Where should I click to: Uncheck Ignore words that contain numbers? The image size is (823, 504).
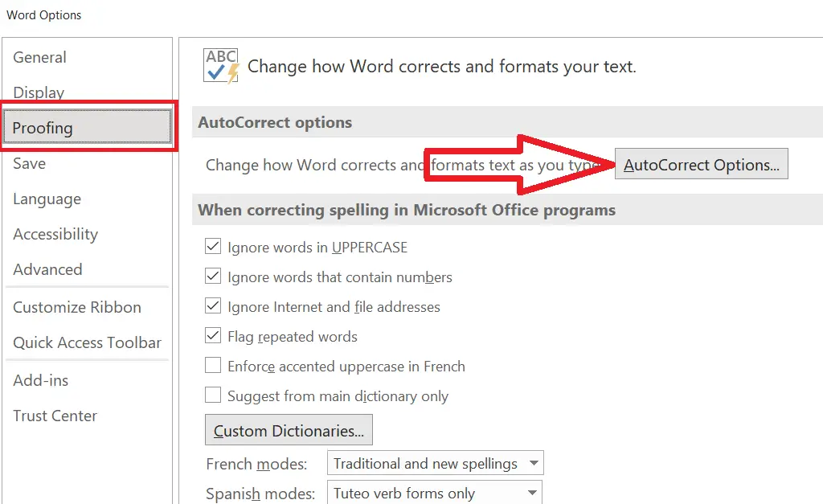212,276
